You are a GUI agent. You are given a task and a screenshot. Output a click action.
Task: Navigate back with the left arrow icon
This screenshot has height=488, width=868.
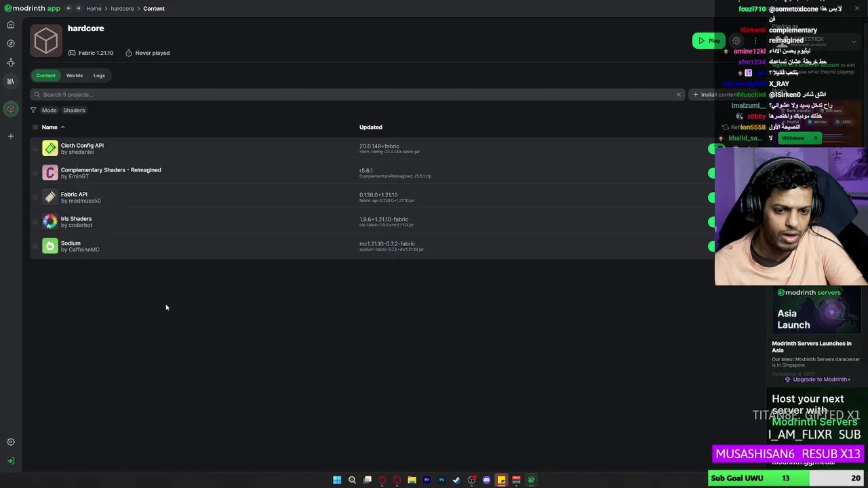click(68, 8)
